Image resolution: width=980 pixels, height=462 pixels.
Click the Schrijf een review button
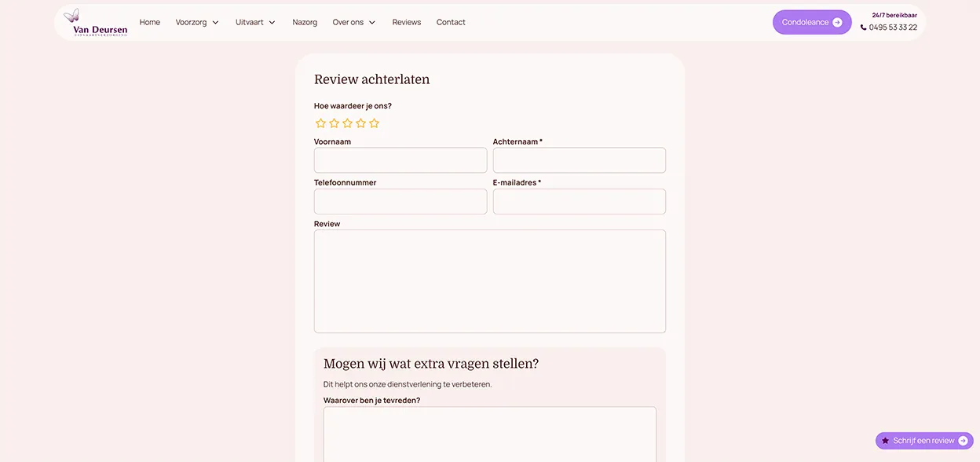click(x=924, y=441)
